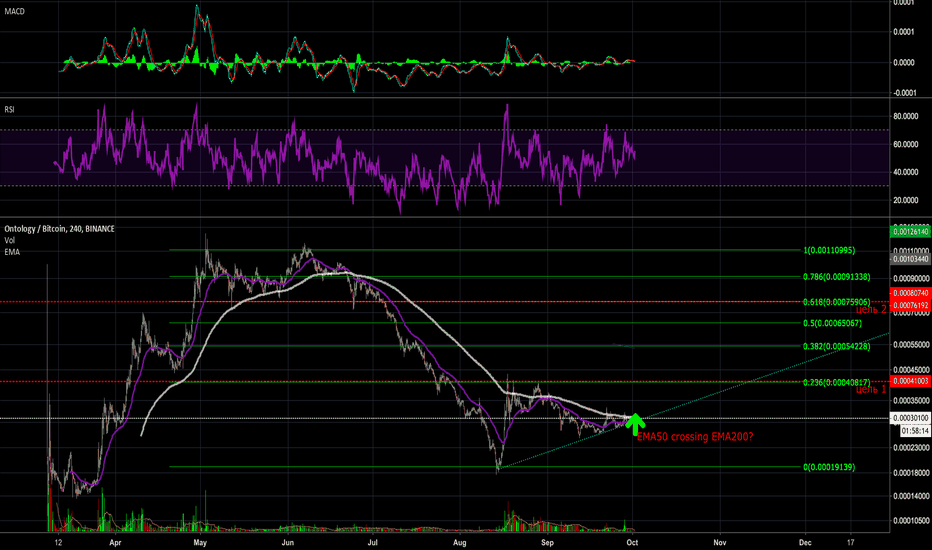Viewport: 932px width, 550px height.
Task: Select the 0.786(0.00091338) Fibonacci label
Action: pyautogui.click(x=836, y=277)
